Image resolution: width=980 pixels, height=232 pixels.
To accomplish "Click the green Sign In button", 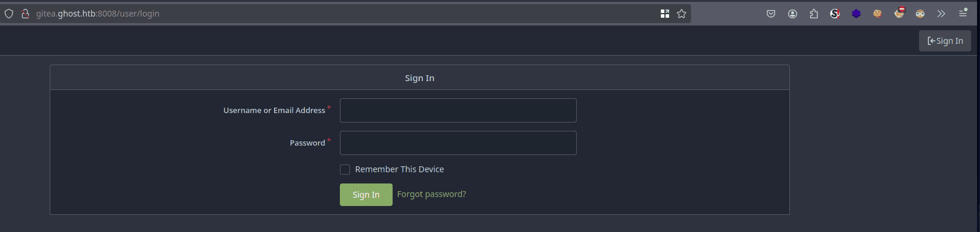I will 366,195.
